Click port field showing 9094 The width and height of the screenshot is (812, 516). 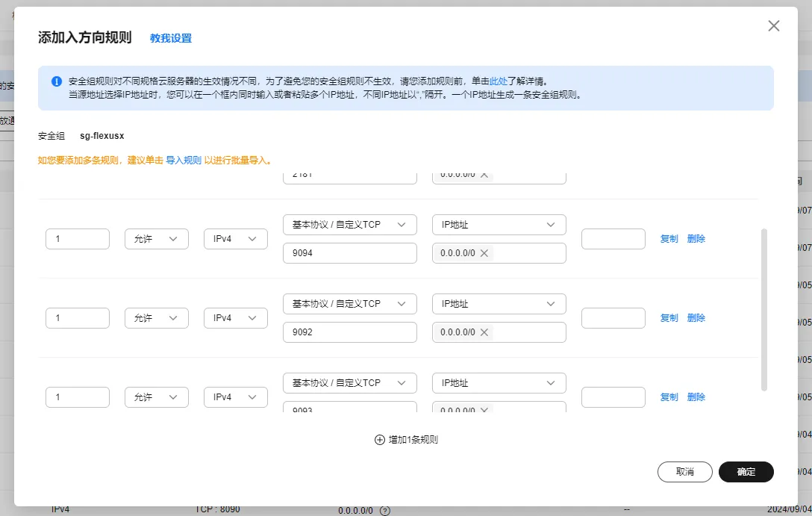(x=349, y=253)
